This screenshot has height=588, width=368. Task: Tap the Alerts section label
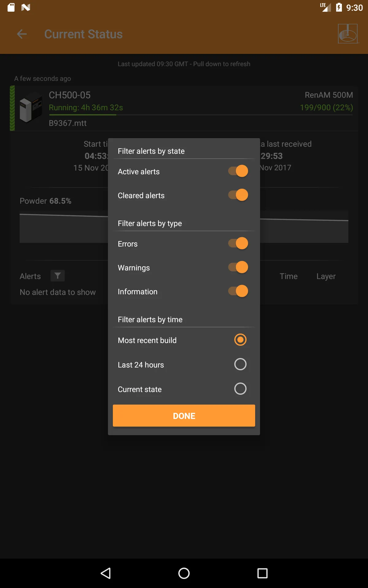pos(30,276)
